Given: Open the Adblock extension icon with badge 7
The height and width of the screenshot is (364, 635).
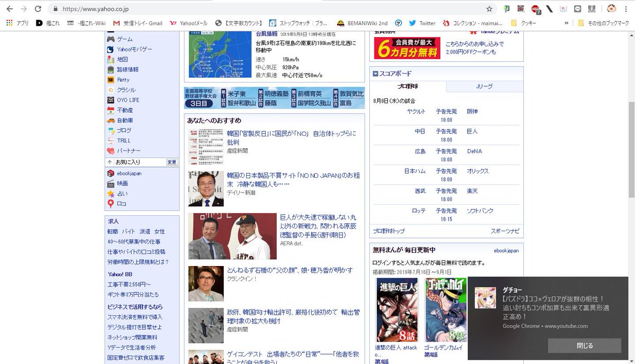Looking at the screenshot, I should [x=536, y=9].
